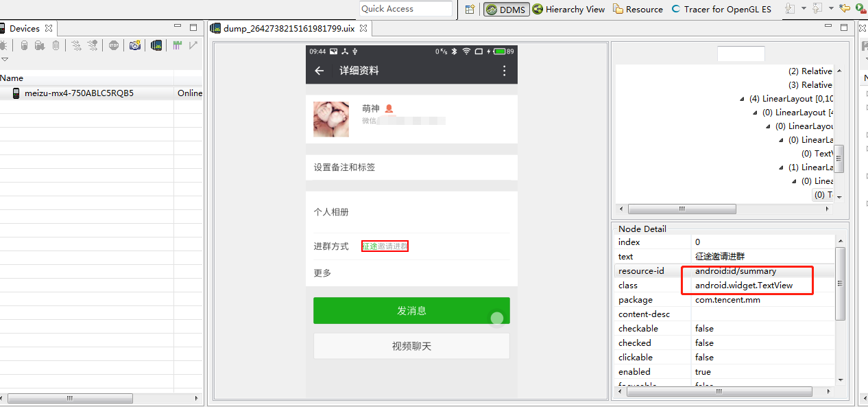Select the (3) Relative tree node
Screen dimensions: 868x407
tap(810, 85)
